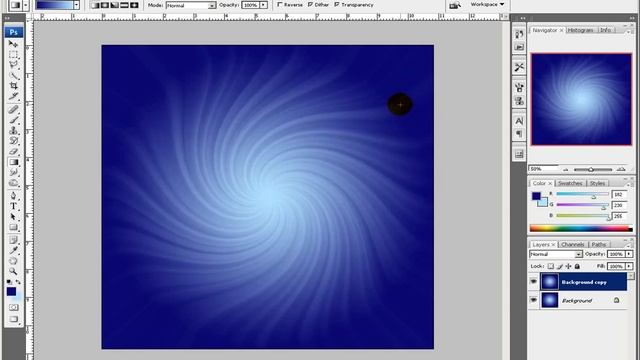
Task: Toggle the Transparency checkbox
Action: pyautogui.click(x=337, y=4)
